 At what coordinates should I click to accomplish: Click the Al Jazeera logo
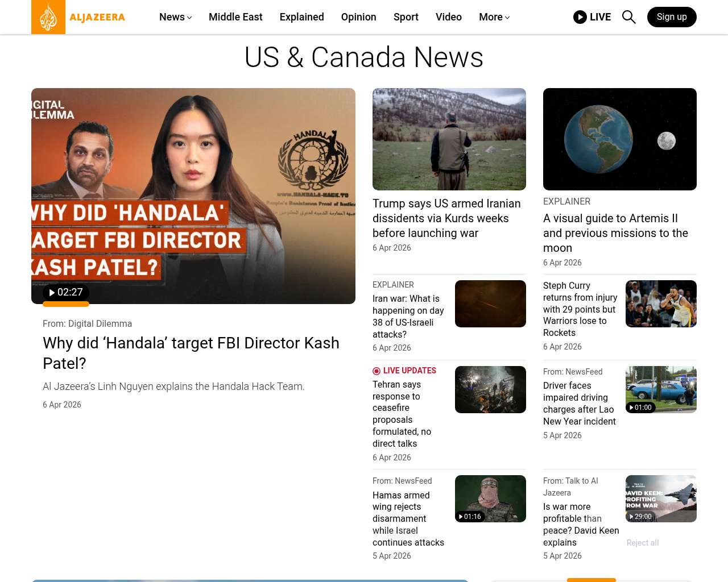[78, 17]
